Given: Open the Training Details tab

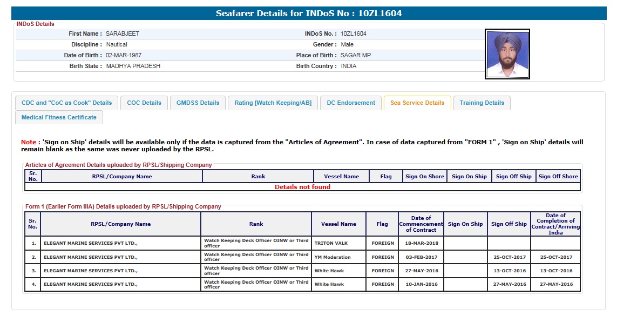Looking at the screenshot, I should pos(482,103).
